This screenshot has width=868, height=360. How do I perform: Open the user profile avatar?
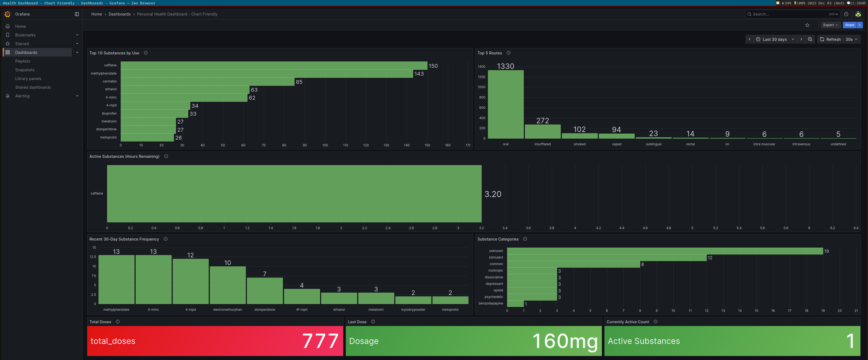[858, 14]
